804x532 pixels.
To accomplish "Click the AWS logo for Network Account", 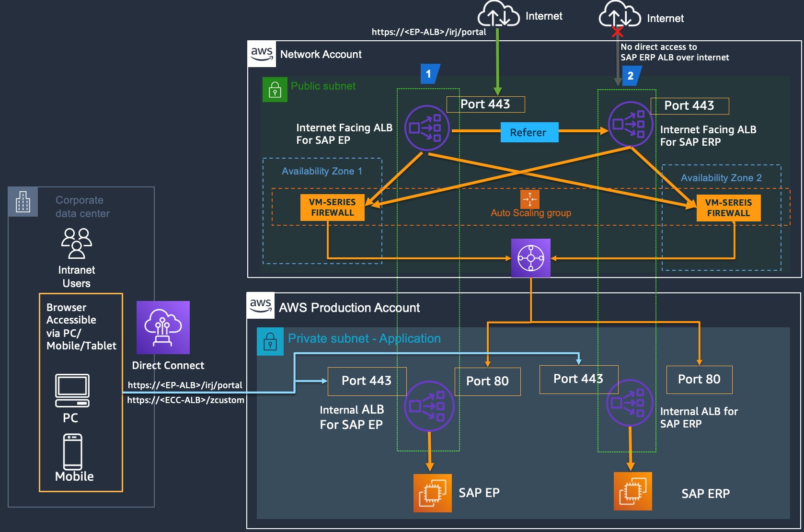I will pyautogui.click(x=262, y=54).
